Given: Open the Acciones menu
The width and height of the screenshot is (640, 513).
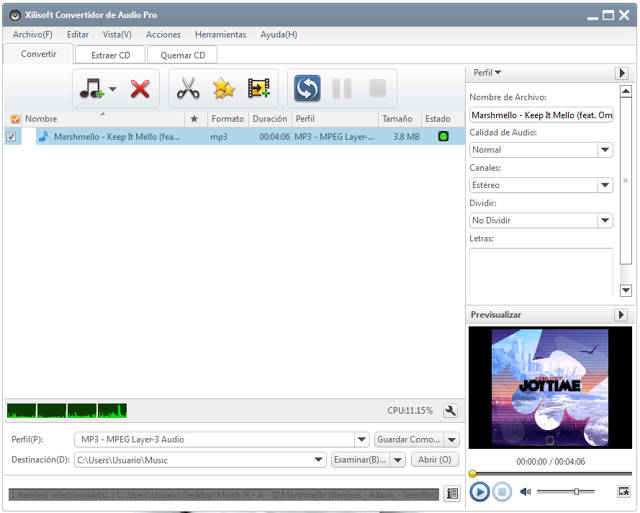Looking at the screenshot, I should [x=163, y=35].
